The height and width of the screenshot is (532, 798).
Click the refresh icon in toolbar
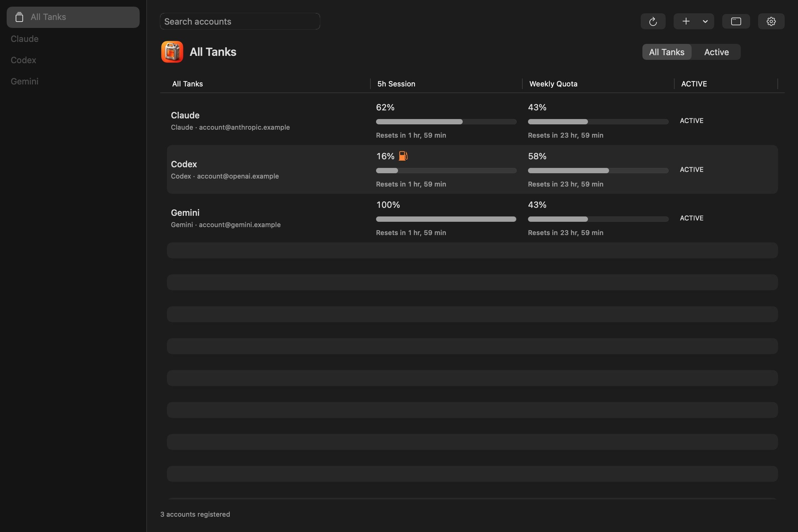pyautogui.click(x=653, y=21)
